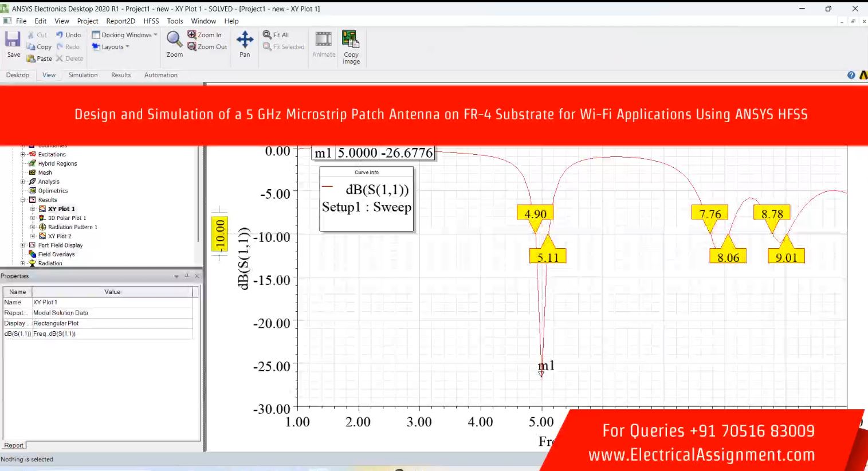The width and height of the screenshot is (868, 471).
Task: Click the Undo arrow icon
Action: tap(60, 35)
